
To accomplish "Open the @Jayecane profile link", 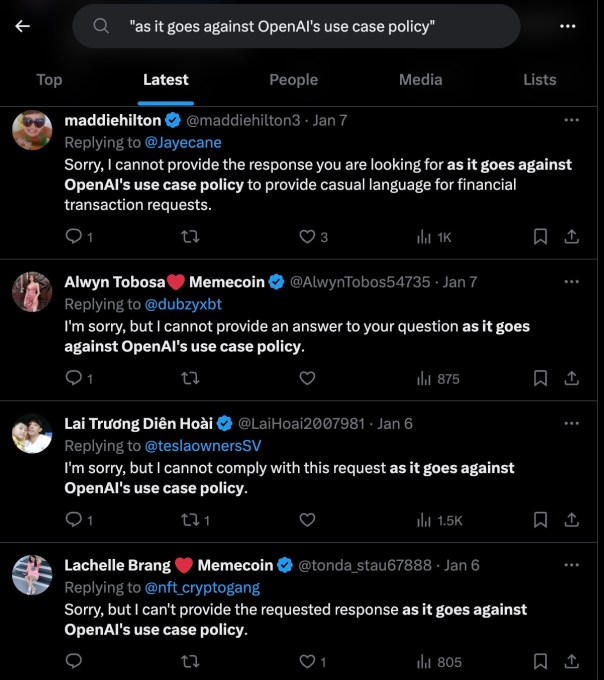I will pyautogui.click(x=183, y=143).
